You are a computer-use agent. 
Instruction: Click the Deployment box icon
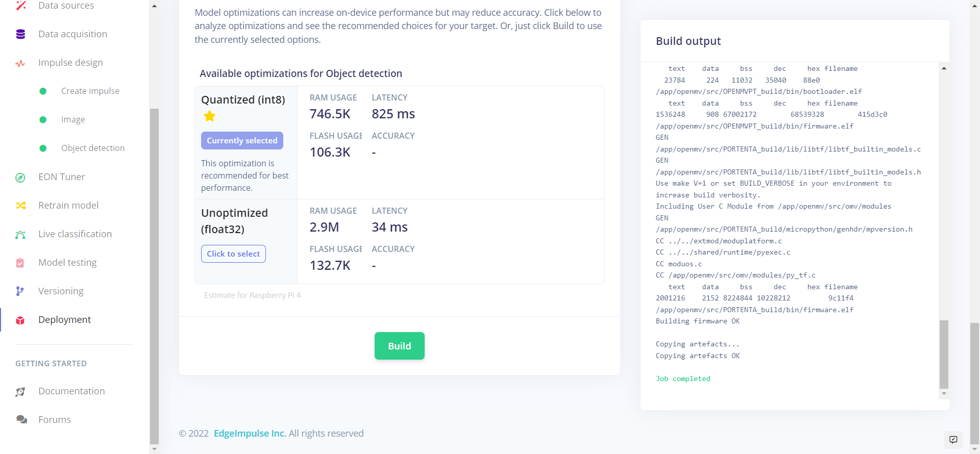tap(20, 320)
